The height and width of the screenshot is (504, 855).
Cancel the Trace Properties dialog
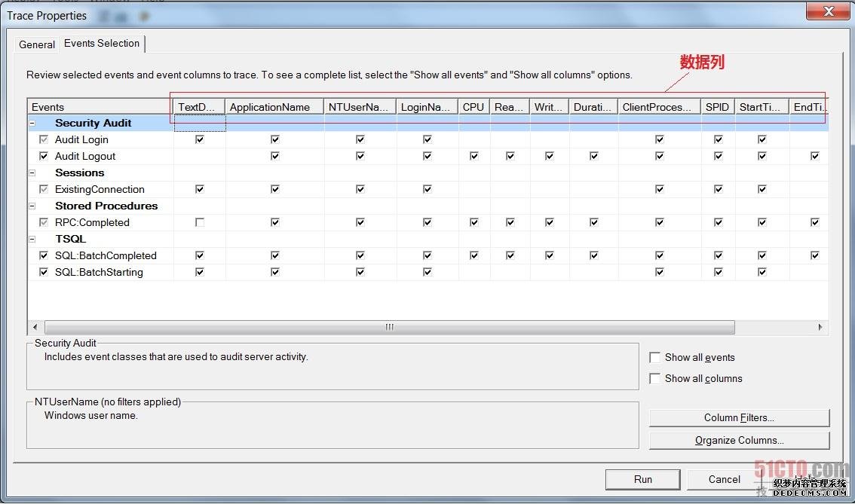[x=724, y=479]
